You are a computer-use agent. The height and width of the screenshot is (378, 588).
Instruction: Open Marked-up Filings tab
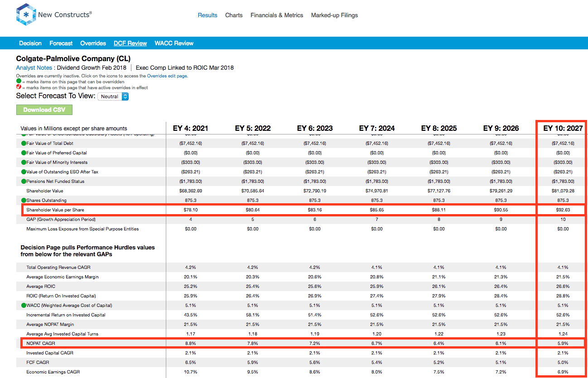(334, 15)
